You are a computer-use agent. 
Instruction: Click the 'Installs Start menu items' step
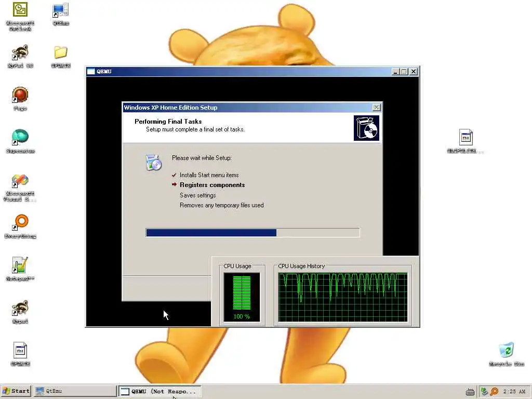(209, 175)
